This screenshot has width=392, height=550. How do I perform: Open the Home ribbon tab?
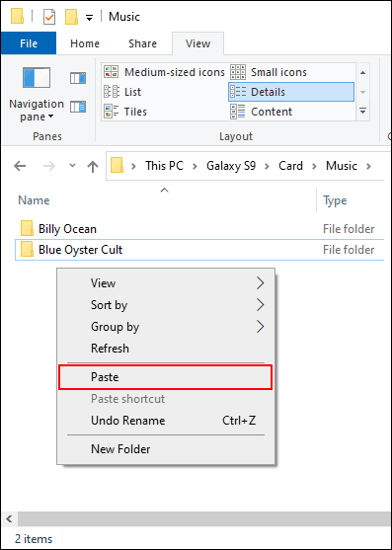(x=85, y=43)
